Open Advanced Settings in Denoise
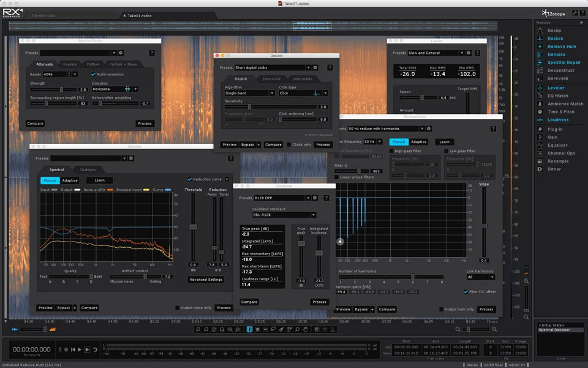 click(x=206, y=280)
